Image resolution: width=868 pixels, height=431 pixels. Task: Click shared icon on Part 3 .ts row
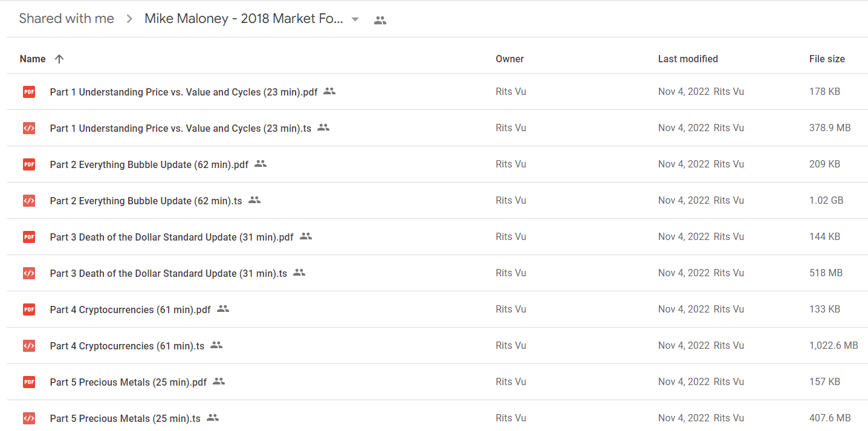point(299,273)
